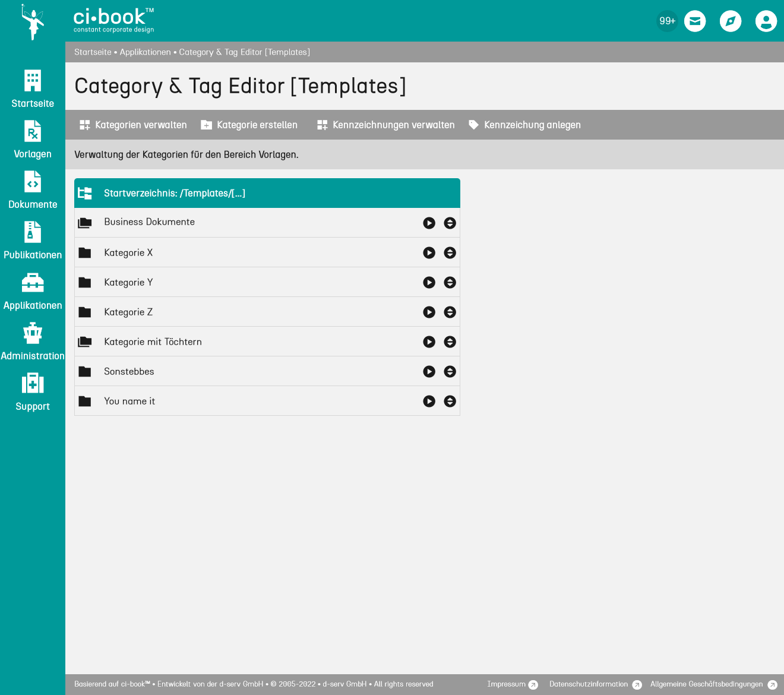Open the Administration sidebar icon
Viewport: 784px width, 695px height.
tap(33, 333)
